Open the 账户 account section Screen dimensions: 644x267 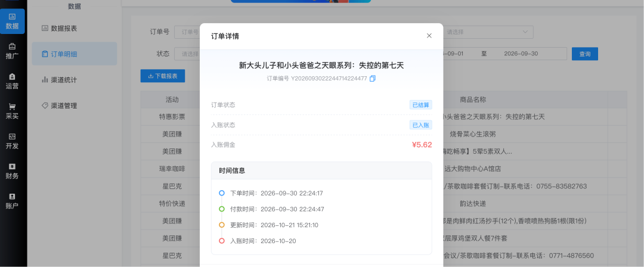coord(12,201)
